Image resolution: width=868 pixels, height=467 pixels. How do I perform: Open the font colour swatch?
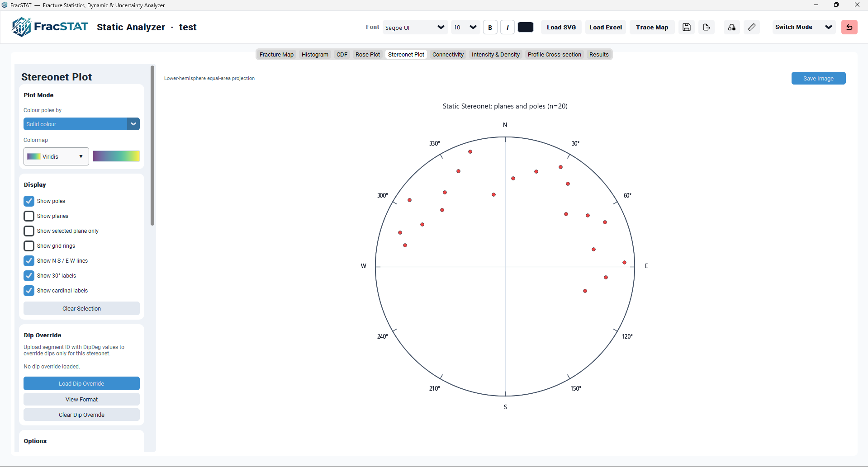point(526,27)
